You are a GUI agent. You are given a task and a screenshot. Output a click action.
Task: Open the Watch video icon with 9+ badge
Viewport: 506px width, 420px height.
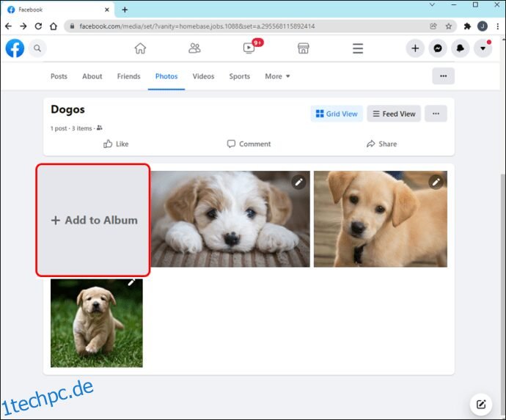[249, 48]
